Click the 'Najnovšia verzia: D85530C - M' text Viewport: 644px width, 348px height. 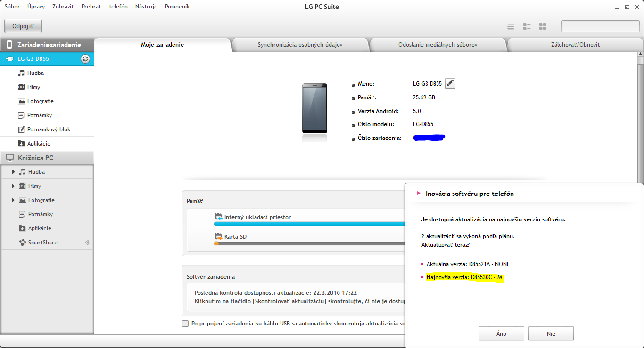(x=464, y=278)
